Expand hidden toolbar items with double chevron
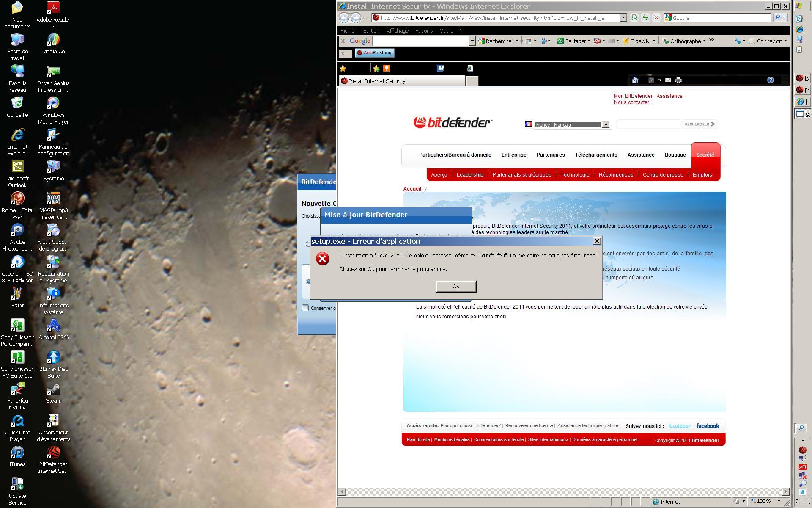Image resolution: width=812 pixels, height=508 pixels. [x=711, y=40]
